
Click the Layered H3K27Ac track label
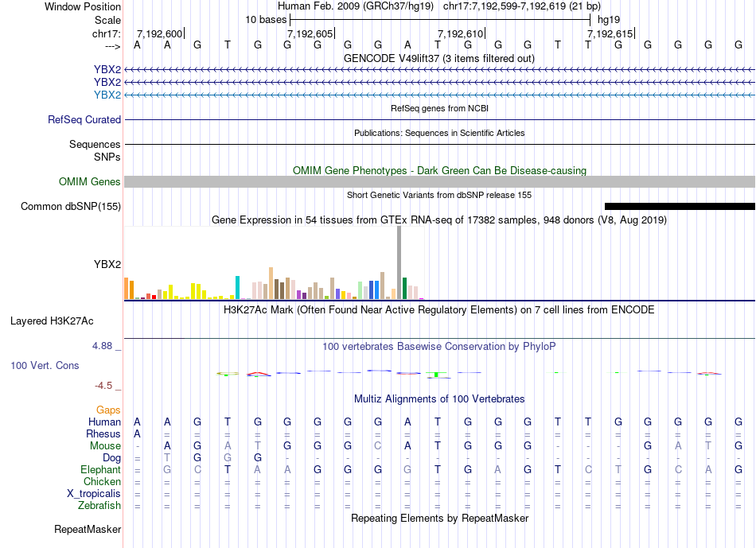(x=52, y=321)
